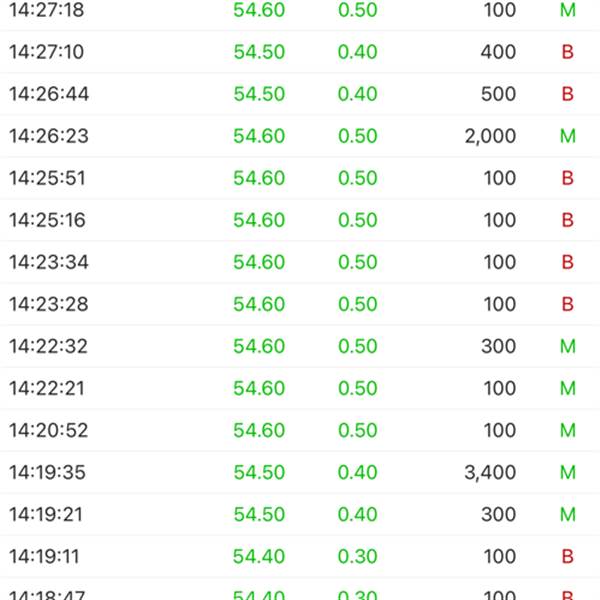Tap the 54.40 price at 14:19:11
Screen dimensions: 600x600
pos(259,556)
